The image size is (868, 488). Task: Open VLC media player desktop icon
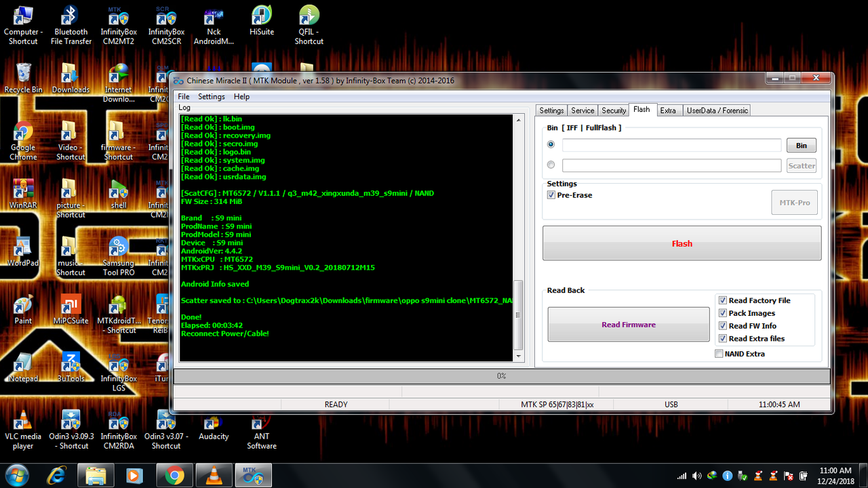[x=23, y=430]
